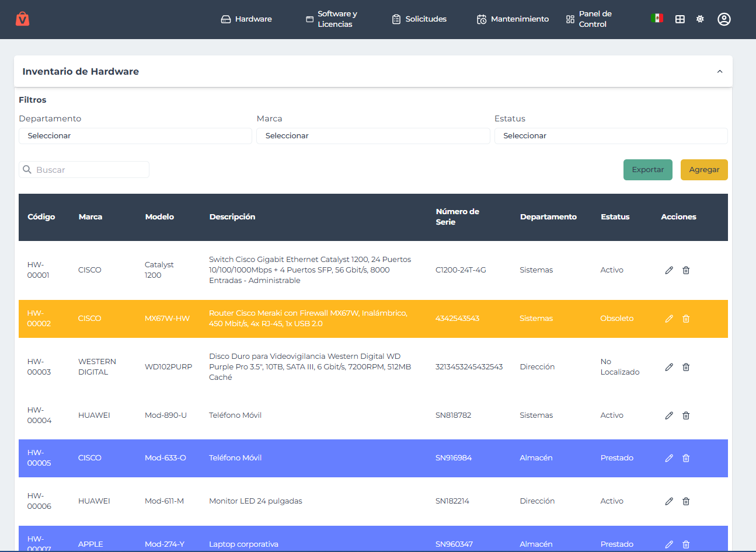Open the Marca filter dropdown

click(x=373, y=136)
